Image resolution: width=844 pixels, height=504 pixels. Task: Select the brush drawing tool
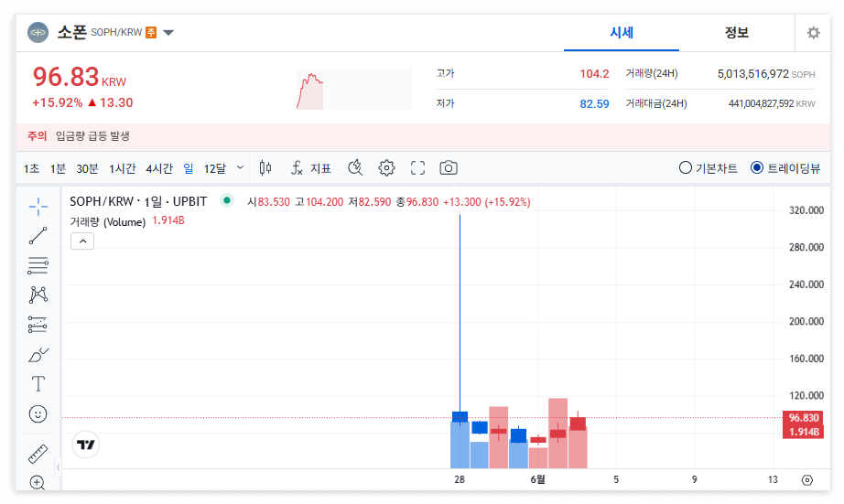pos(38,355)
